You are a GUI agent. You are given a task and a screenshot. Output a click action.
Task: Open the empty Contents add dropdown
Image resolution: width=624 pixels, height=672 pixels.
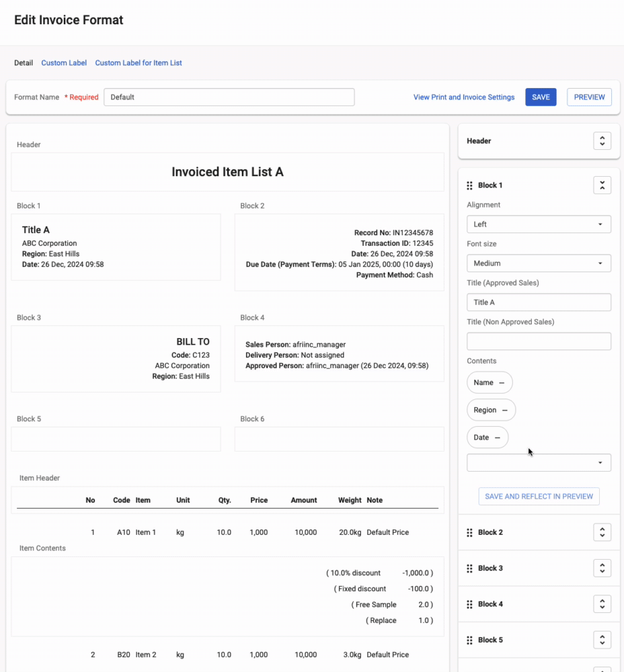[x=539, y=463]
